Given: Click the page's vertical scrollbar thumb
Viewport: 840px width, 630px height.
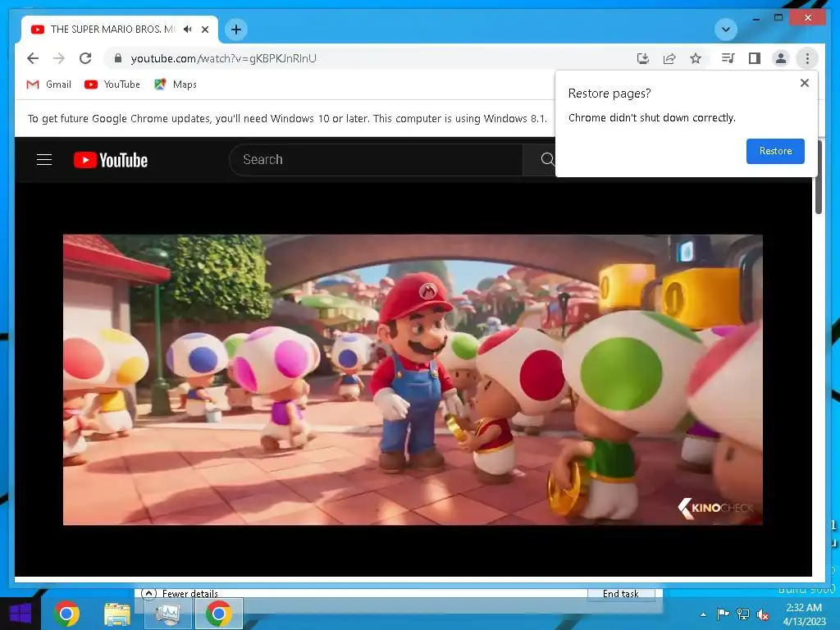Looking at the screenshot, I should coord(818,177).
